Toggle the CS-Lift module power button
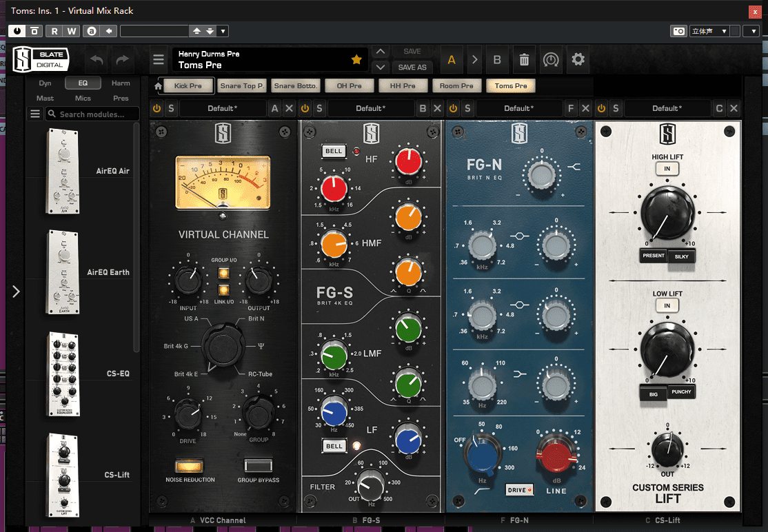The image size is (768, 532). coord(601,108)
